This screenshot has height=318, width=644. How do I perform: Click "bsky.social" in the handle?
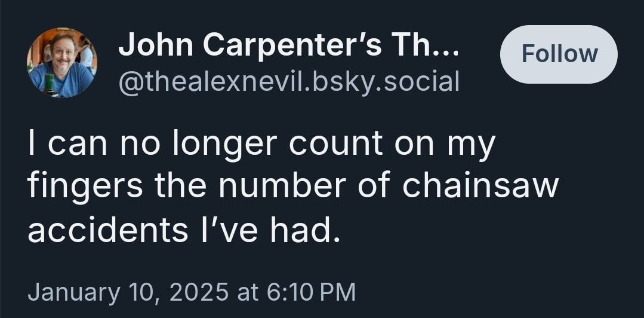click(x=386, y=82)
